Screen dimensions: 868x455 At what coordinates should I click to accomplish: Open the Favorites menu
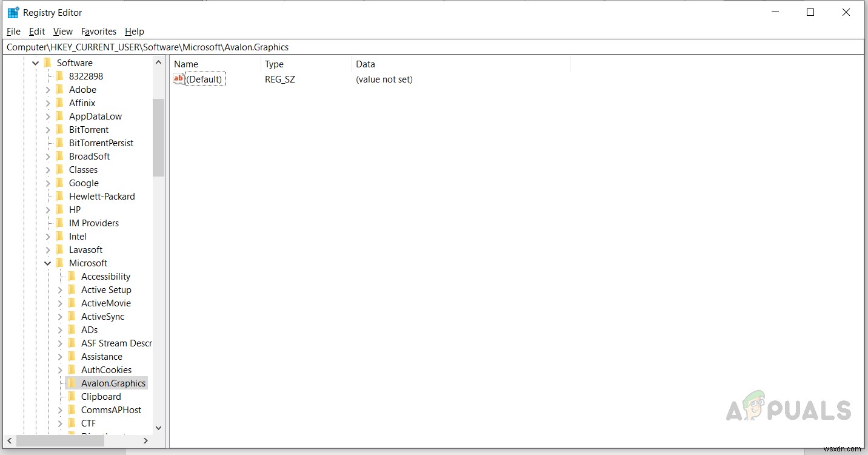(99, 31)
